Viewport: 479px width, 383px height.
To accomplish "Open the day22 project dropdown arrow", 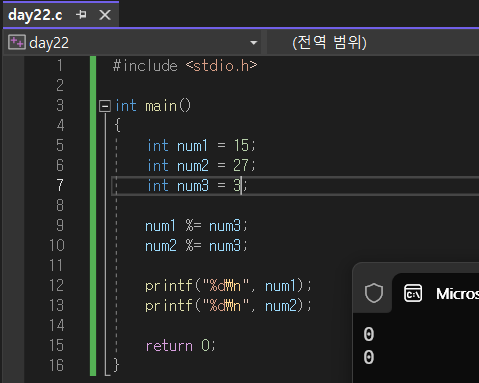I will (x=254, y=43).
